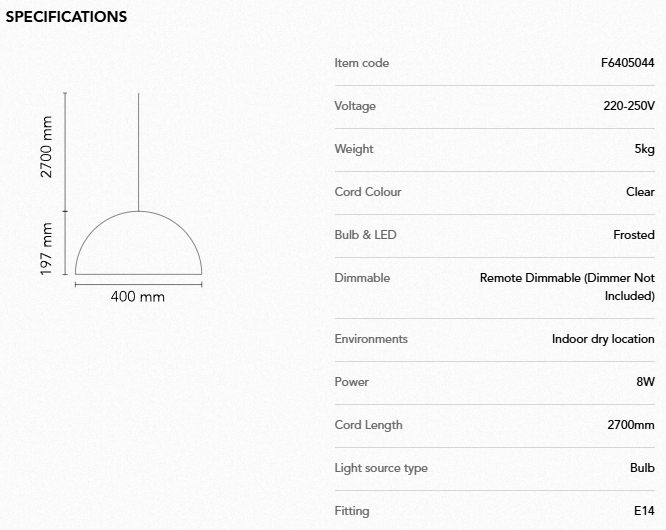Select the Voltage row label
Image resolution: width=666 pixels, height=530 pixels.
click(x=355, y=106)
